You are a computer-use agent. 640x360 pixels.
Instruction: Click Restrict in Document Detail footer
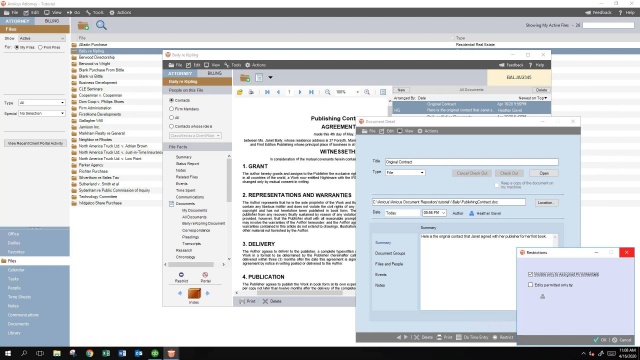[503, 337]
